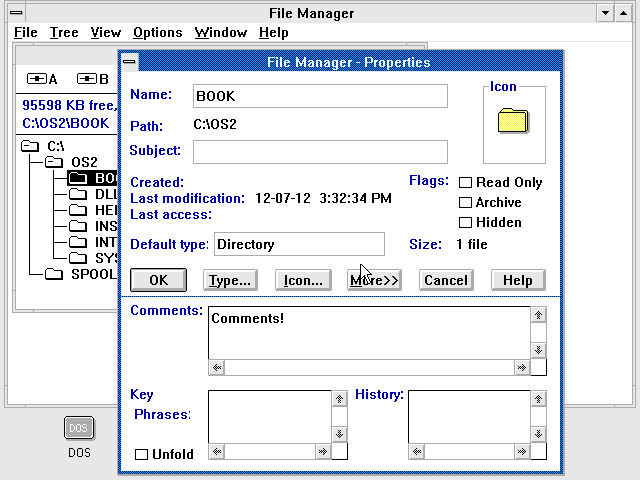Open the View menu
Viewport: 640px width, 480px height.
point(106,32)
